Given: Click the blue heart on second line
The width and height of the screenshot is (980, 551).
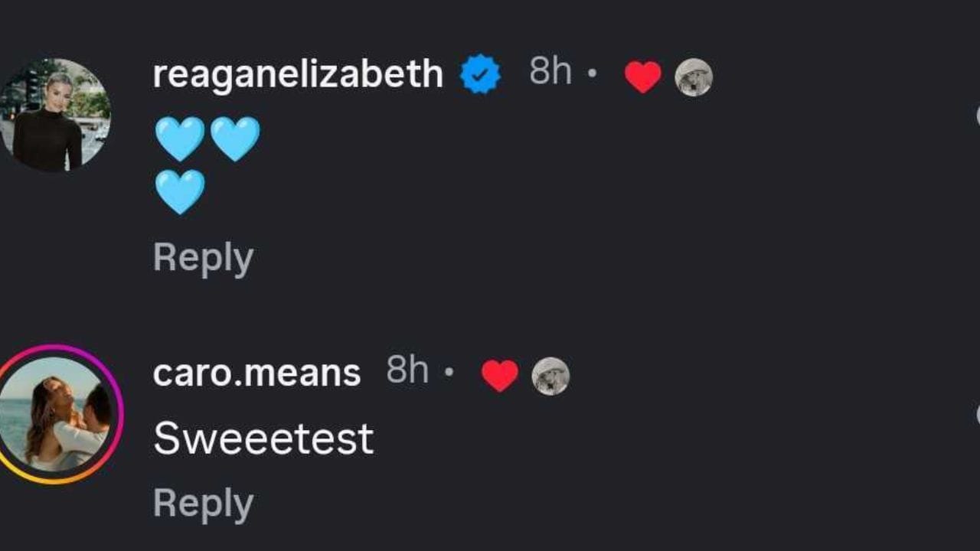Looking at the screenshot, I should coord(180,191).
